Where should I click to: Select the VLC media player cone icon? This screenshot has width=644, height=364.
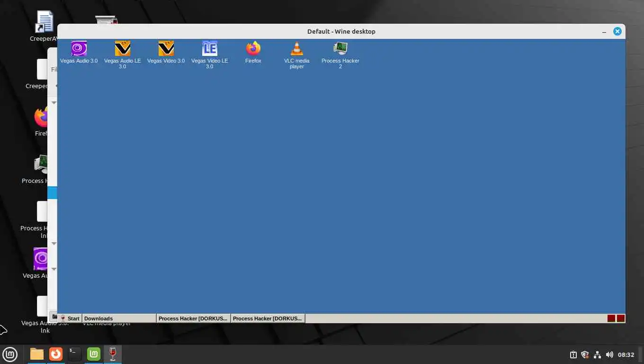(x=297, y=48)
